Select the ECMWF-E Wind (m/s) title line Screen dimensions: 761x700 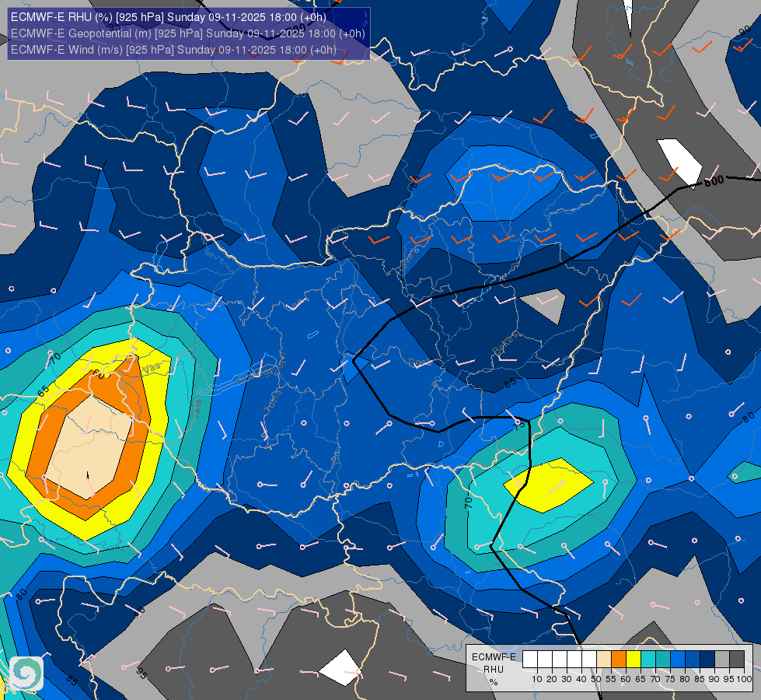tap(173, 50)
